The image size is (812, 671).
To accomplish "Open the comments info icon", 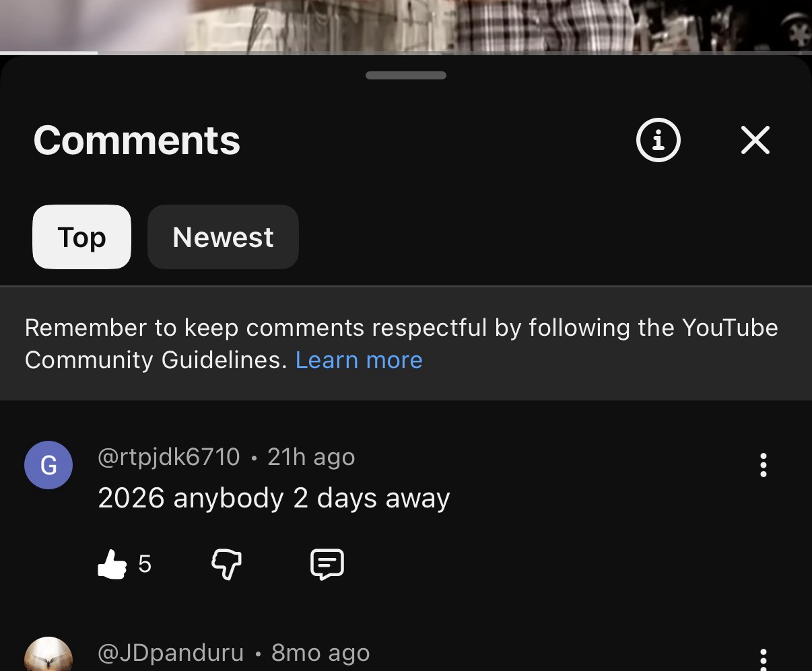I will click(x=658, y=140).
